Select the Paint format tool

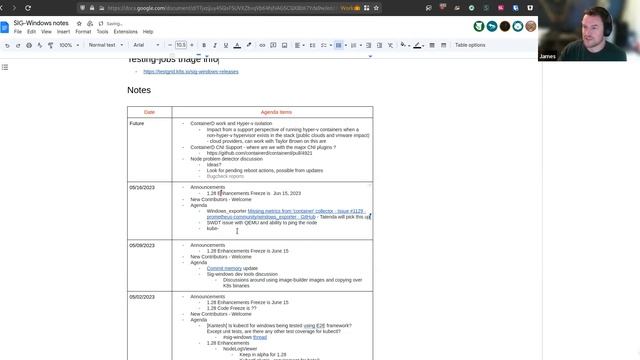[x=51, y=45]
